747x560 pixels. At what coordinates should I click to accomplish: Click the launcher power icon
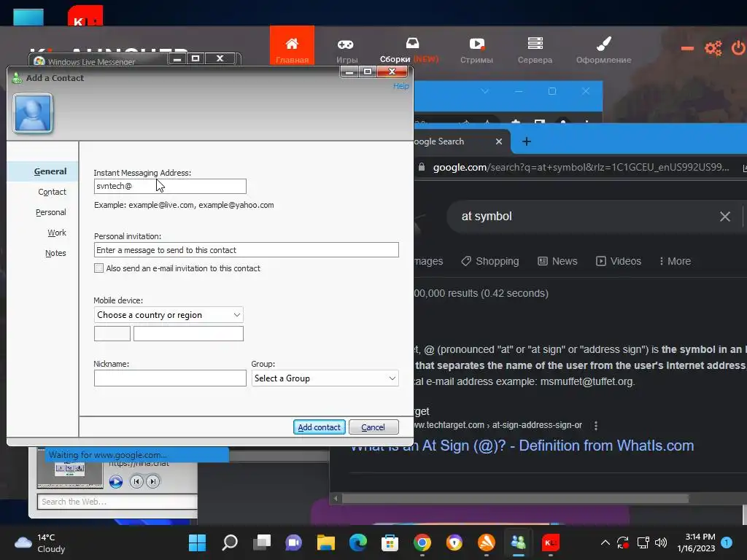coord(738,47)
